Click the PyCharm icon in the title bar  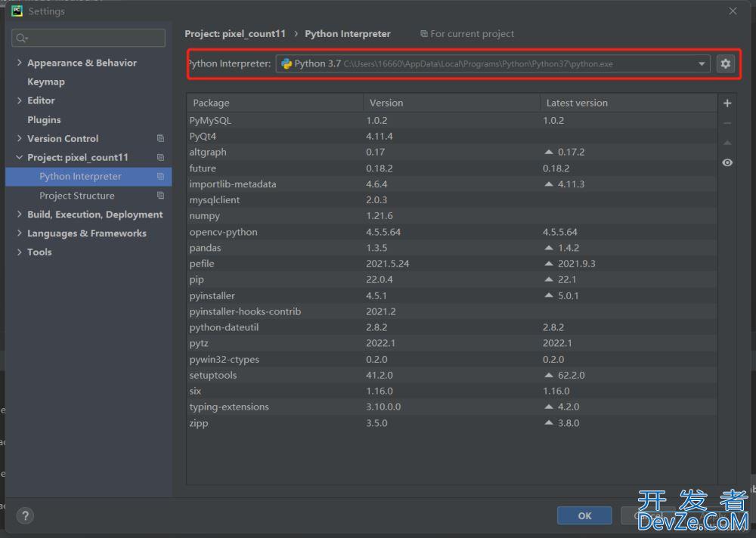click(x=17, y=11)
